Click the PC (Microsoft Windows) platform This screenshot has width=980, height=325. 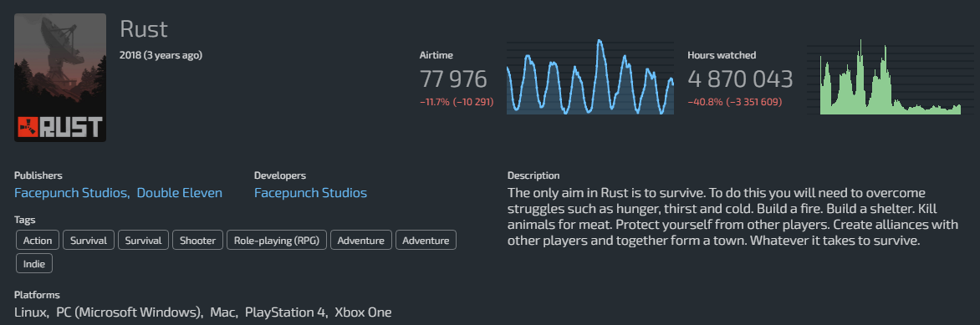(x=130, y=312)
